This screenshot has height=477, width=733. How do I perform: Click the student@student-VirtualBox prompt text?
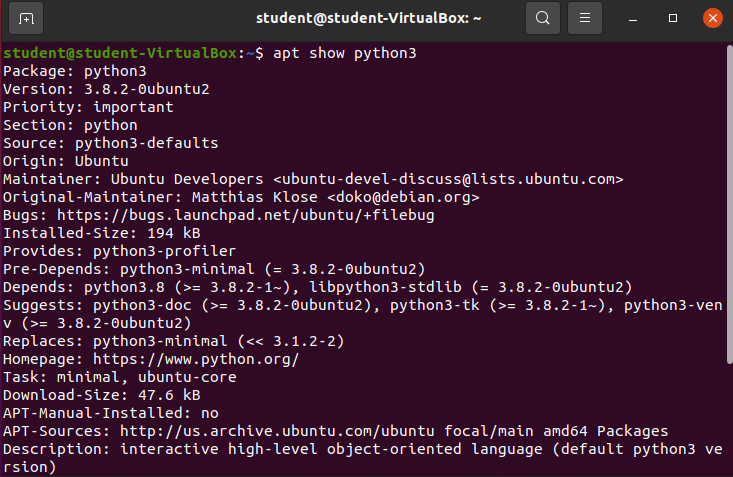(x=120, y=53)
